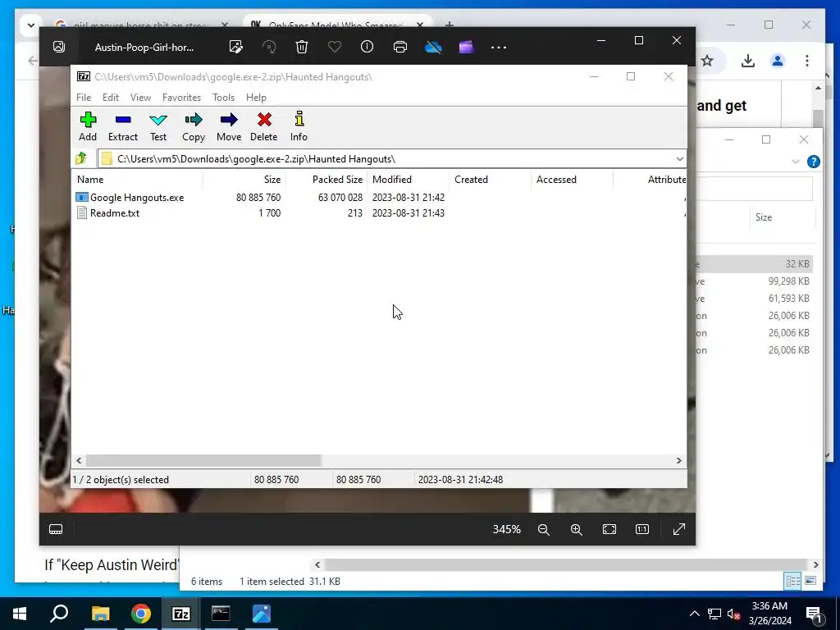Click the OneDrive cloud icon in Photos
Viewport: 840px width, 630px height.
tap(433, 47)
